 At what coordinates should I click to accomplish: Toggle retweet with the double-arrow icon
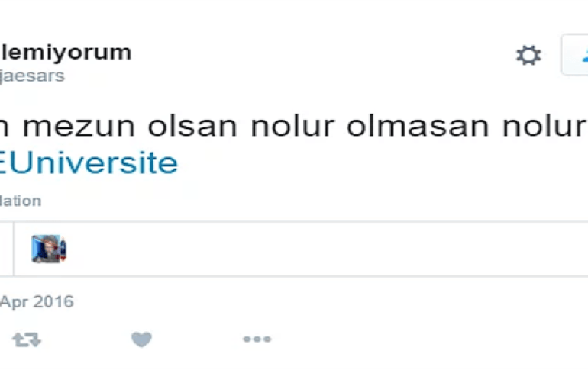[27, 339]
